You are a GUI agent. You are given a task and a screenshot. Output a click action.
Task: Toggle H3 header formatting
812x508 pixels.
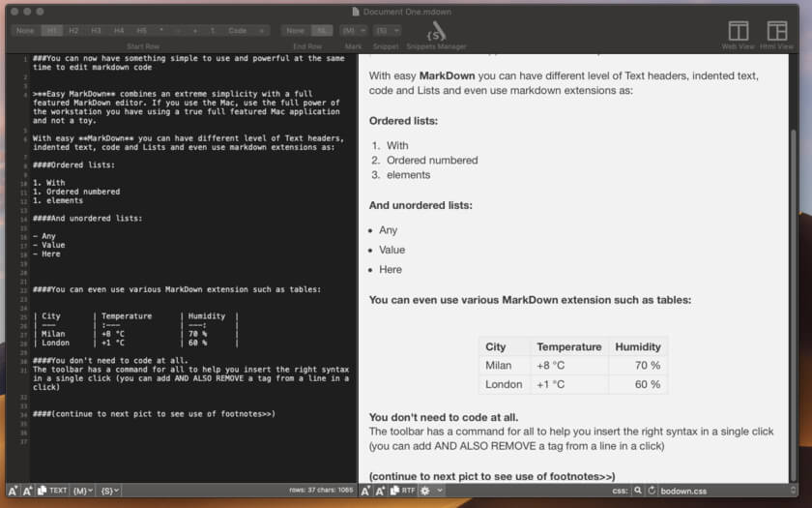pos(97,31)
